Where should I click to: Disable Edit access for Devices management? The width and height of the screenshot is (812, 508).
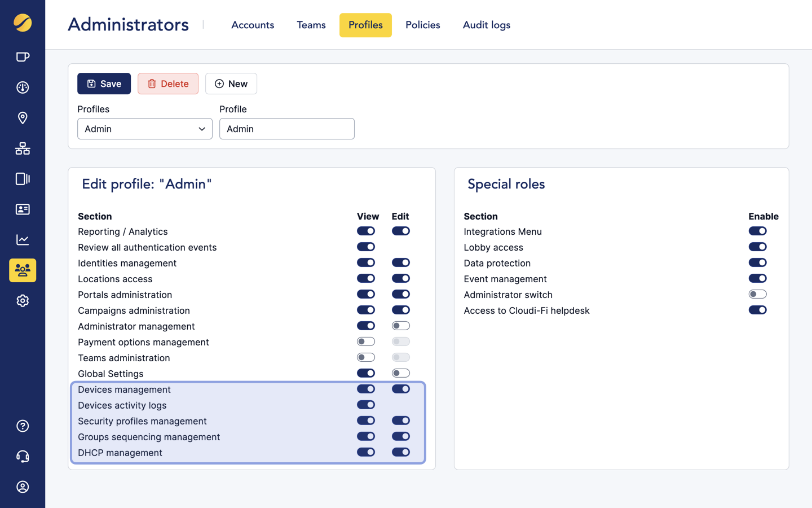(401, 388)
